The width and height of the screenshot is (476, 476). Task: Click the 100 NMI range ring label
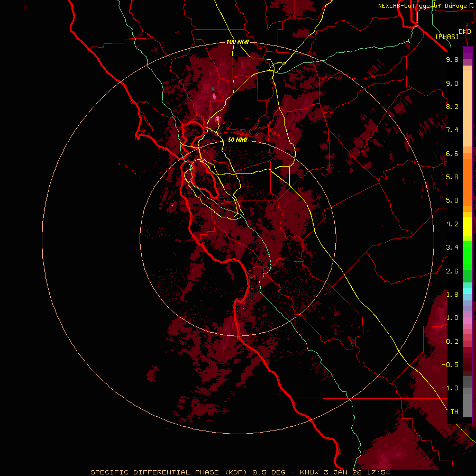(x=237, y=42)
